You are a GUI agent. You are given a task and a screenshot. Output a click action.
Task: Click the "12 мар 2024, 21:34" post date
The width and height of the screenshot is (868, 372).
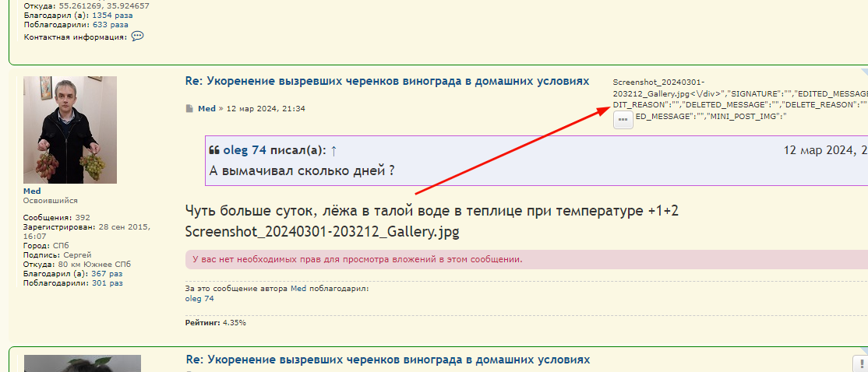point(266,108)
